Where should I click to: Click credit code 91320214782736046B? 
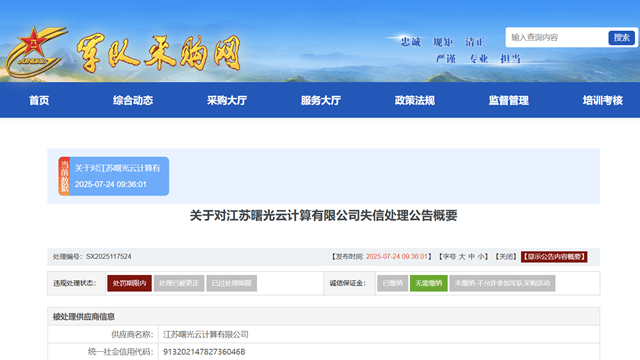pos(204,352)
